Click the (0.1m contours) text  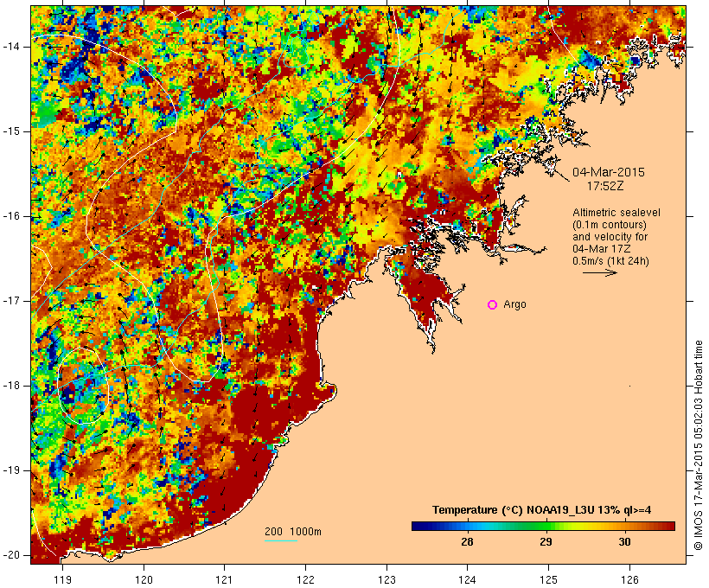(610, 225)
